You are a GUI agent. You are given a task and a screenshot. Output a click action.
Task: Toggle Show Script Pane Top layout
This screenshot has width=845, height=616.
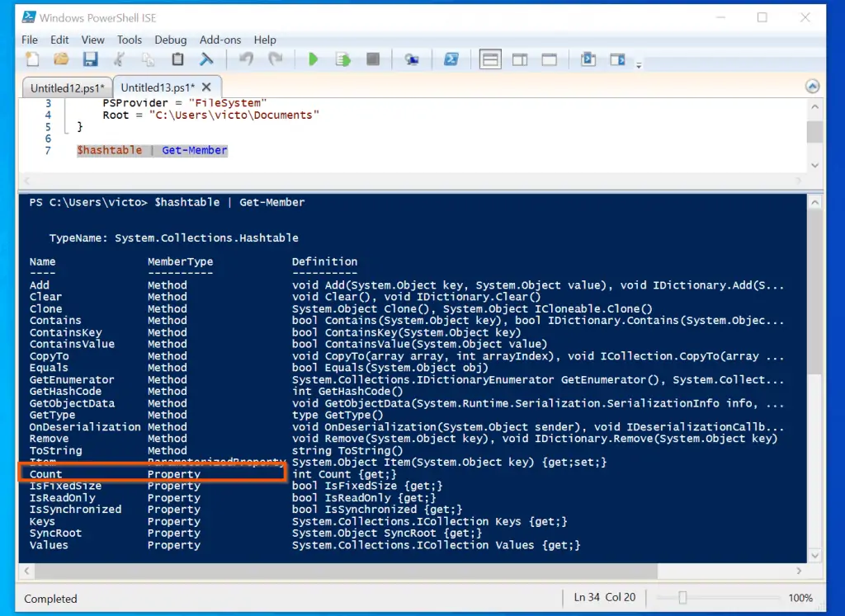tap(490, 59)
